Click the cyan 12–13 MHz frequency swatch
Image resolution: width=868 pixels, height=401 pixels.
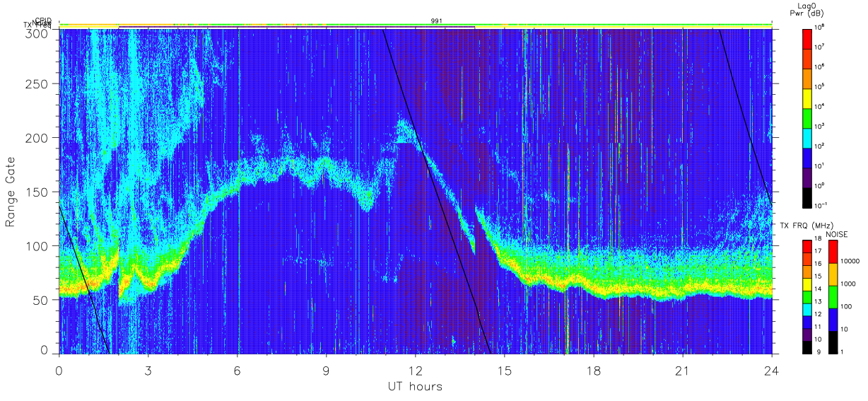808,308
